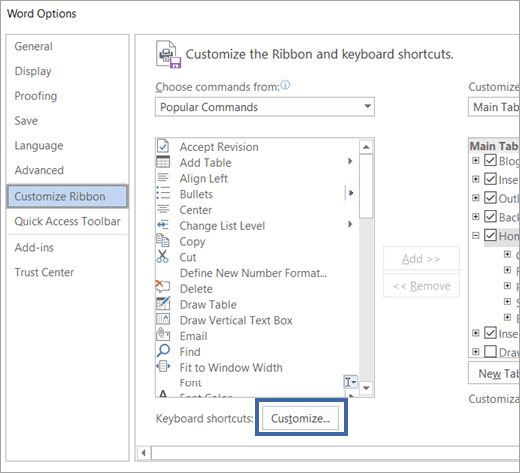Click the Font combo box indicator icon
This screenshot has height=473, width=520.
pyautogui.click(x=350, y=382)
